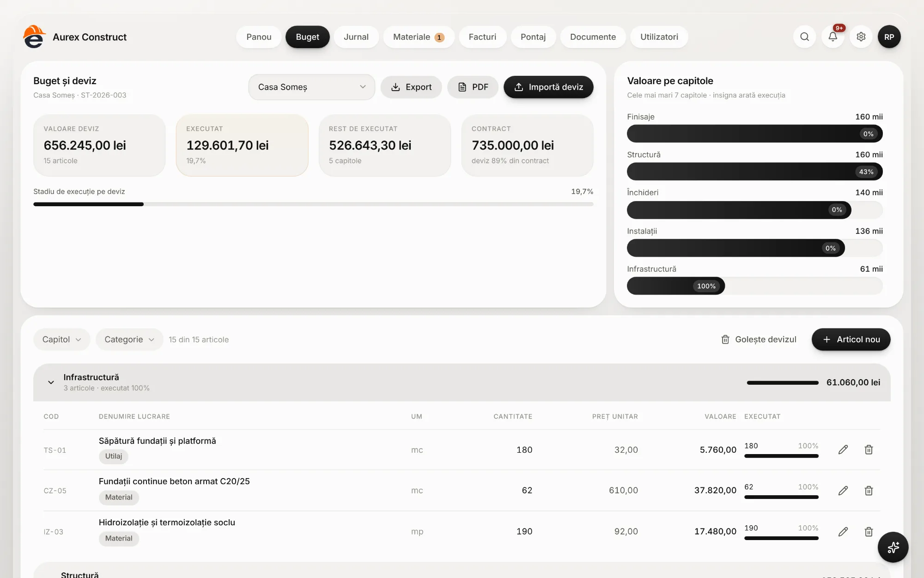Click the Finisaje chapter value bar

click(754, 134)
